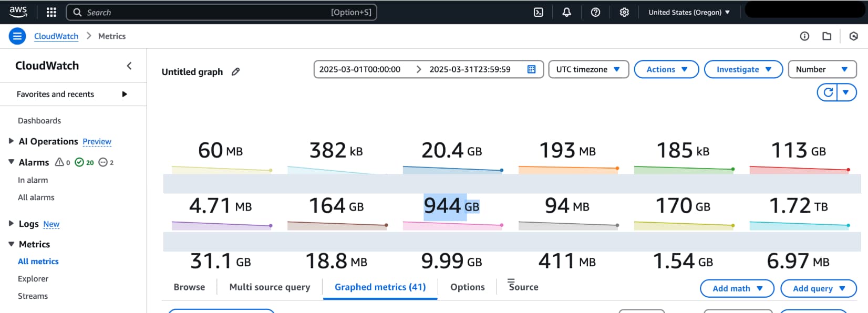This screenshot has height=313, width=868.
Task: Click the 944 GB metric value
Action: pos(451,206)
